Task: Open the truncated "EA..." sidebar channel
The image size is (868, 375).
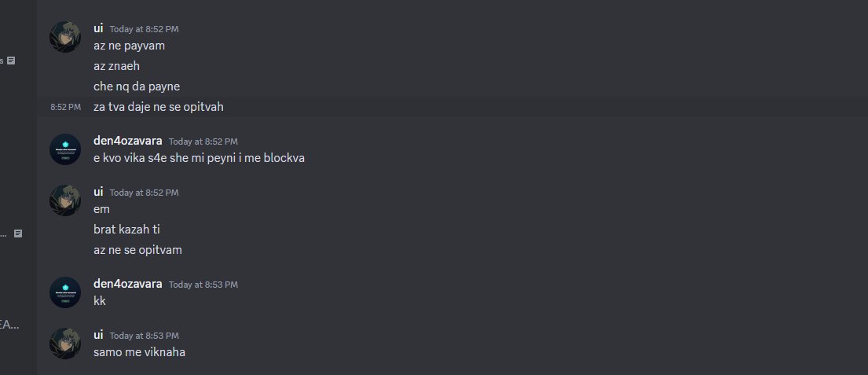Action: pyautogui.click(x=9, y=325)
